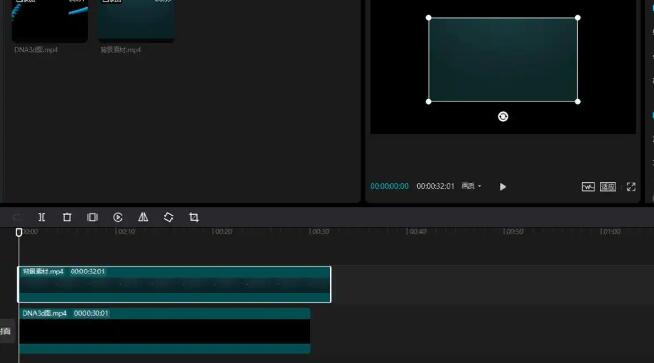
Task: Click the Mirror flip icon
Action: click(143, 217)
